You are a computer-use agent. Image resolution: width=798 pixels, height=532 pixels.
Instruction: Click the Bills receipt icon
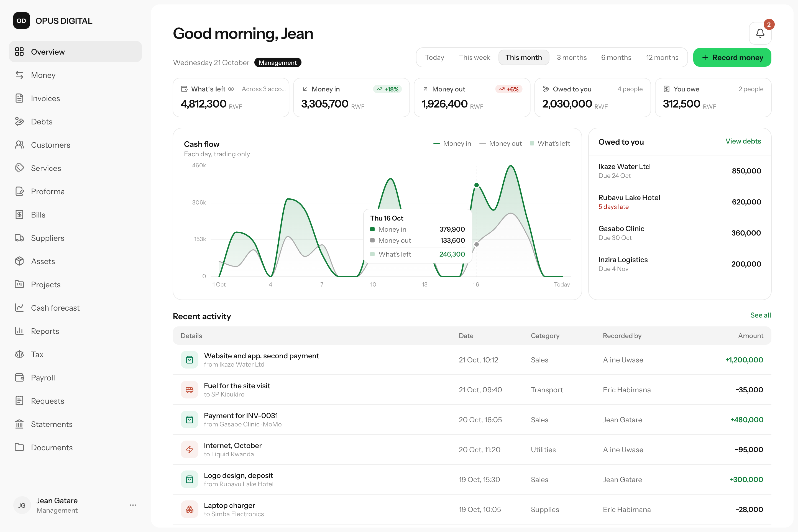(19, 214)
